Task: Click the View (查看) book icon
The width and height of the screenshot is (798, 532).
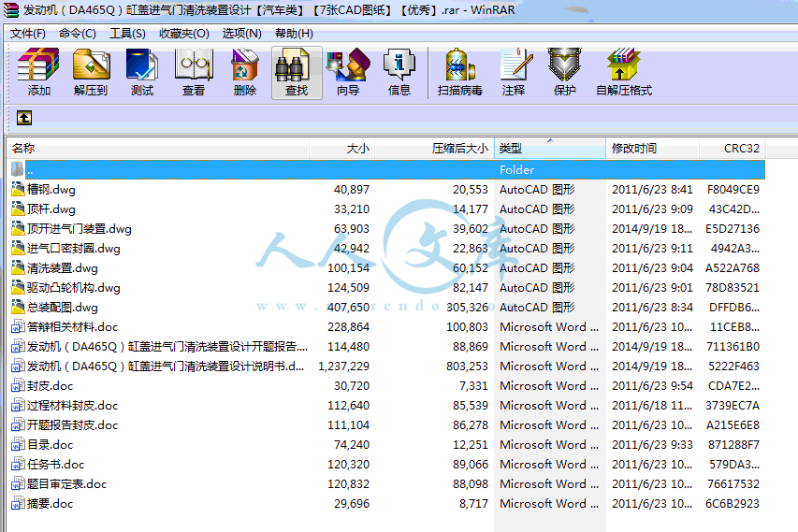Action: (194, 65)
